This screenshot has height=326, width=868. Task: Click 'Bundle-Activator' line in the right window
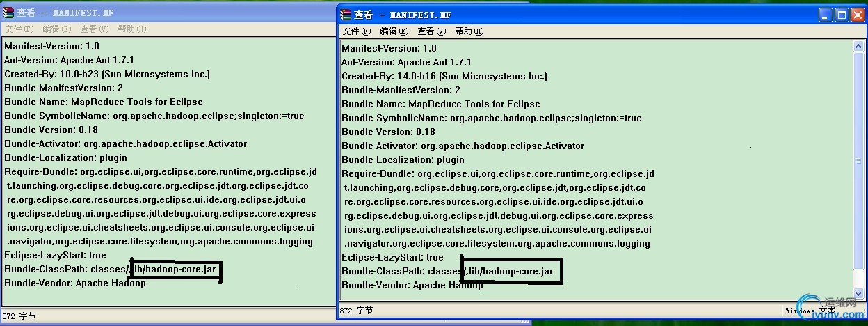click(x=463, y=146)
